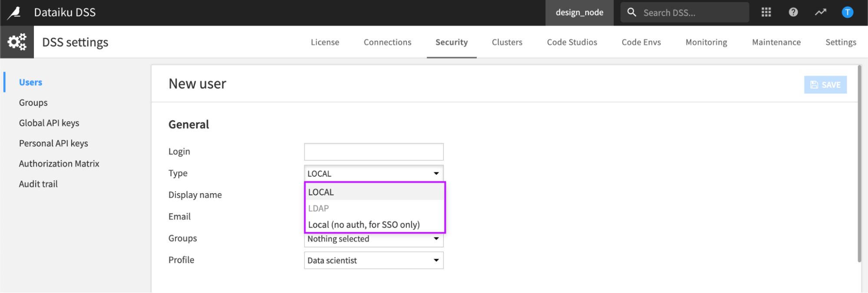Viewport: 868px width, 293px height.
Task: Select Users in the sidebar
Action: coord(30,82)
